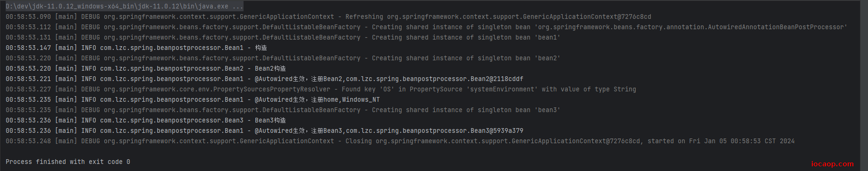Click the jdk-11.0.12 java.exe path line
Viewport: 868px width, 171px height.
(125, 7)
